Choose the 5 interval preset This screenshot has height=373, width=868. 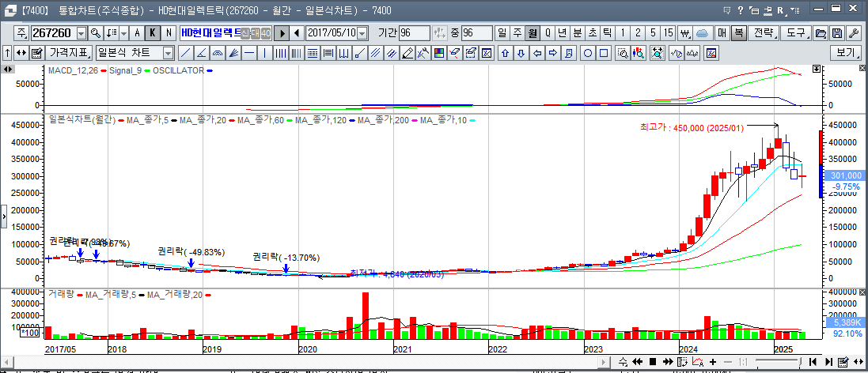click(x=654, y=33)
